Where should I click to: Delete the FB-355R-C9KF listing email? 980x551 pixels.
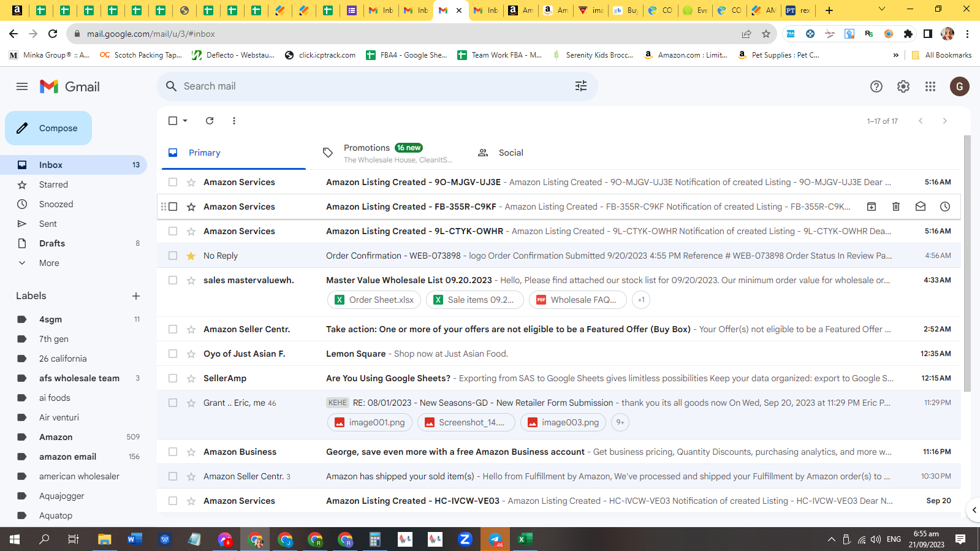click(x=896, y=207)
